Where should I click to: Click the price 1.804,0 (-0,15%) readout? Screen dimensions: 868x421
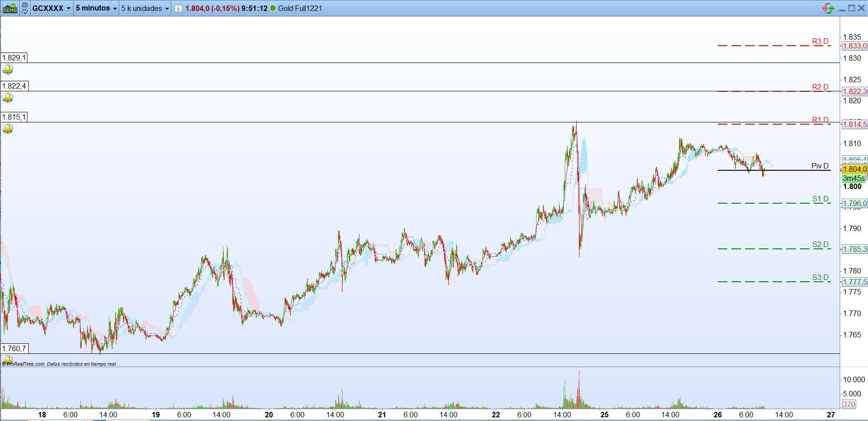[212, 8]
